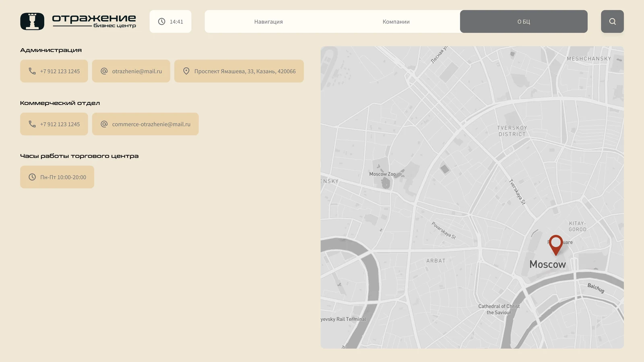The width and height of the screenshot is (644, 362).
Task: Open search with the magnifier button
Action: click(x=612, y=21)
